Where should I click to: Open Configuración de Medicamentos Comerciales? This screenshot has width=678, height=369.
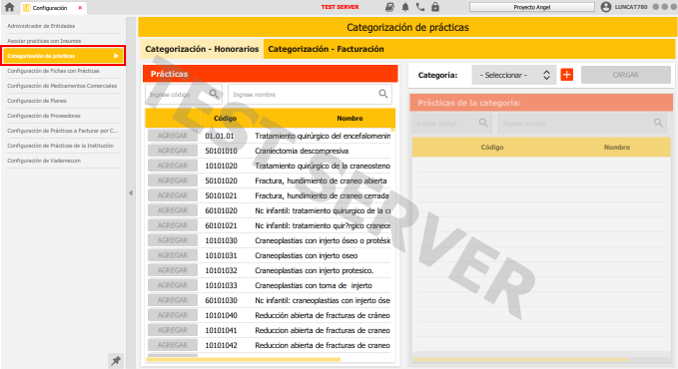pyautogui.click(x=62, y=86)
